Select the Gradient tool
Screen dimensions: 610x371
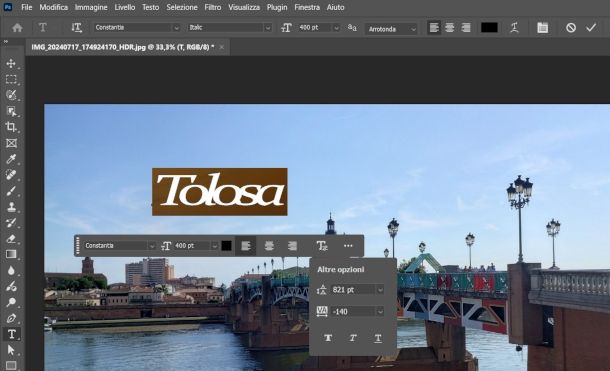point(11,254)
